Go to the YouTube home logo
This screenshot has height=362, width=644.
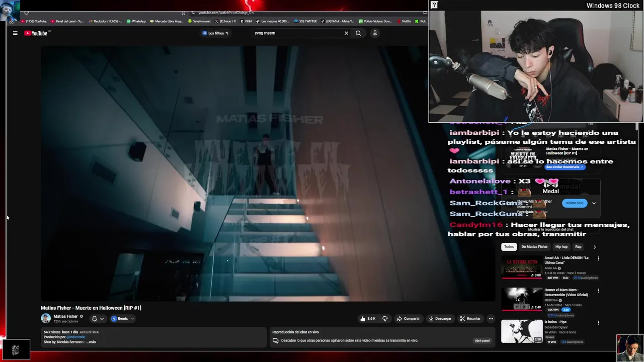click(36, 33)
